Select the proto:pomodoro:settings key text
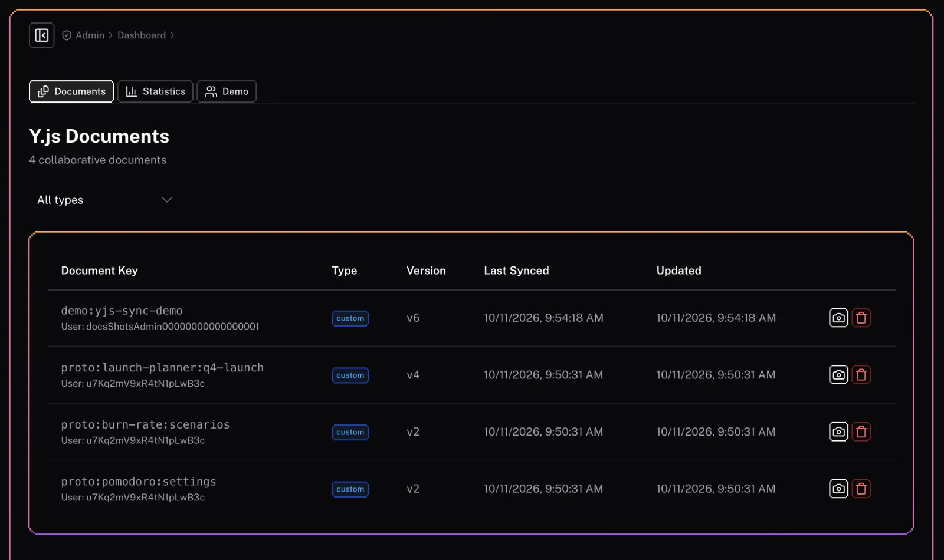Image resolution: width=944 pixels, height=560 pixels. coord(139,482)
